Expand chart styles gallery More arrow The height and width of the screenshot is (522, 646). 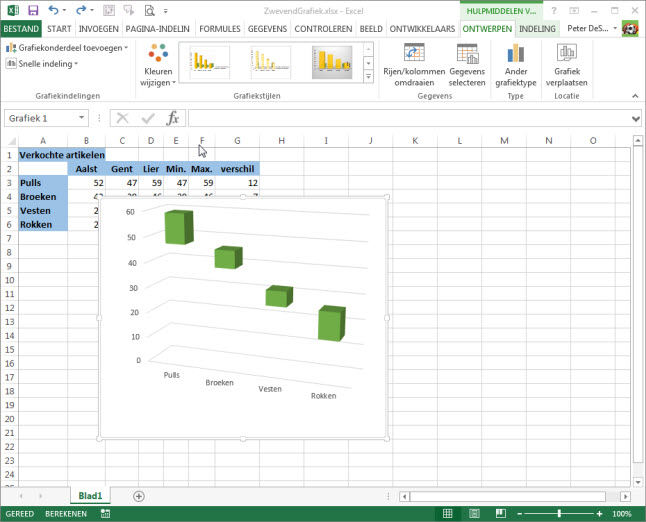click(x=368, y=77)
